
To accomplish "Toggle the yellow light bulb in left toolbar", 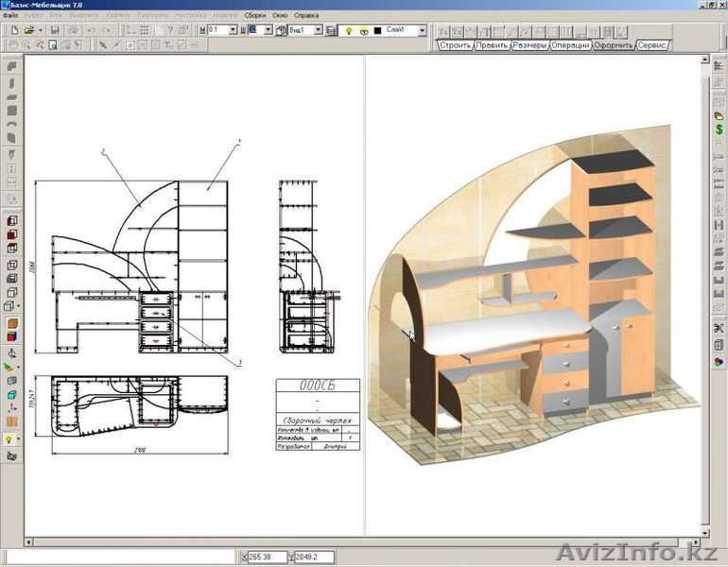I will 10,439.
